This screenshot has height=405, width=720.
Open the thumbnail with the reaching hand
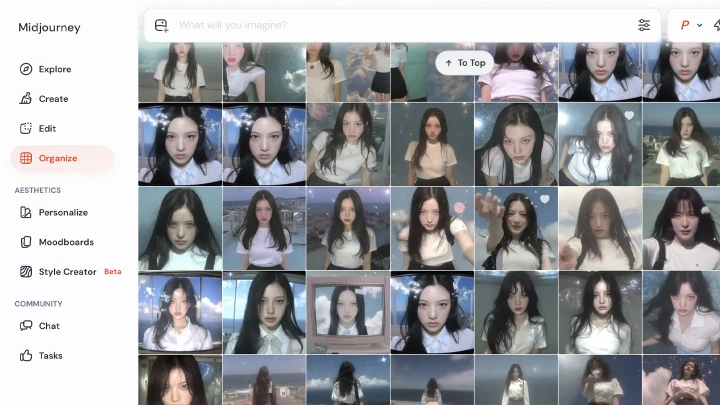pyautogui.click(x=516, y=228)
